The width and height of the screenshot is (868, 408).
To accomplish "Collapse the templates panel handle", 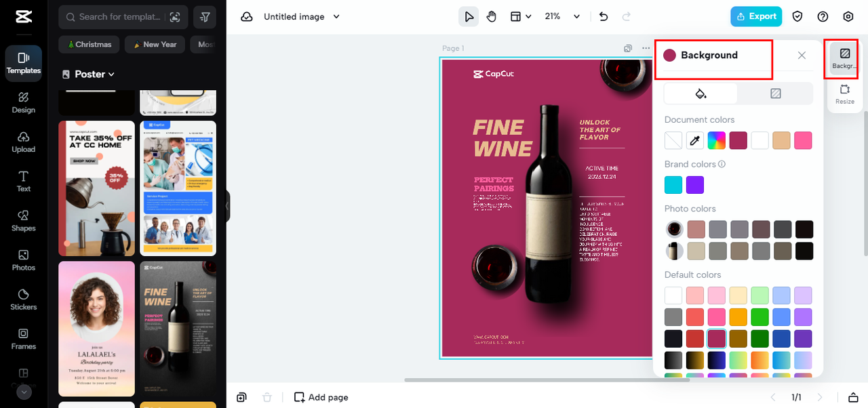I will [x=228, y=206].
